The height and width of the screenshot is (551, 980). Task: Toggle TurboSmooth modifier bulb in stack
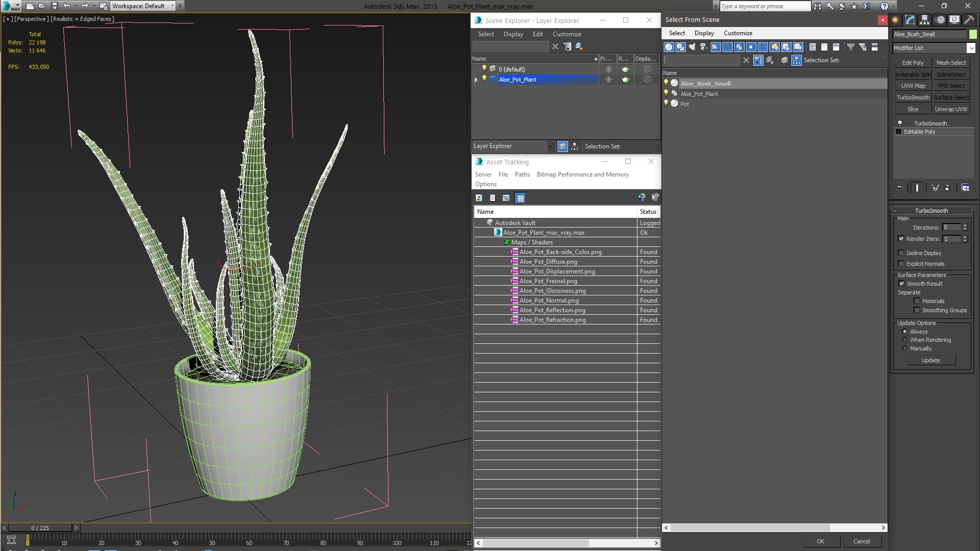(900, 123)
